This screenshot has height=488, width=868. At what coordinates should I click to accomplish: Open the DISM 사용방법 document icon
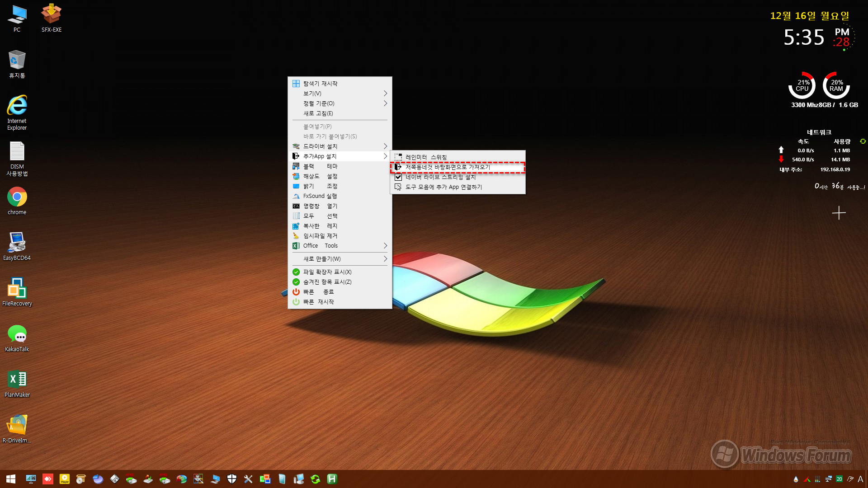(x=17, y=158)
